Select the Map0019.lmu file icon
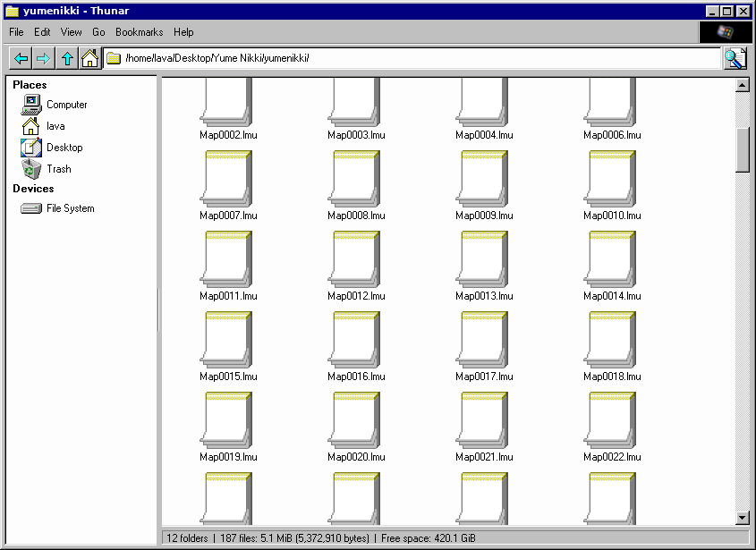The image size is (756, 550). (225, 419)
